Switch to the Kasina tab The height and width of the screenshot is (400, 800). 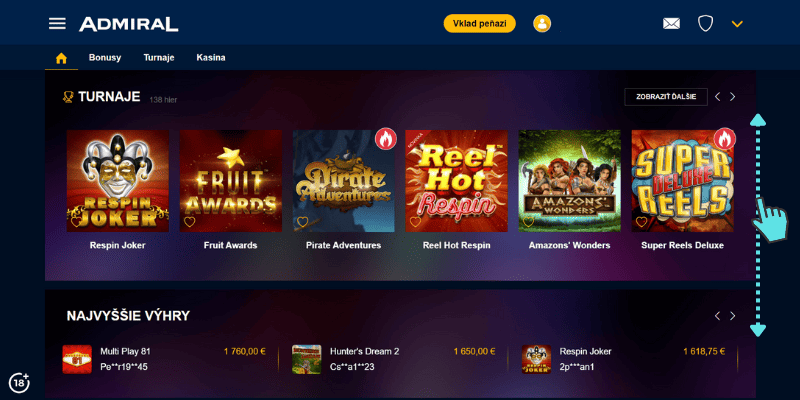211,58
